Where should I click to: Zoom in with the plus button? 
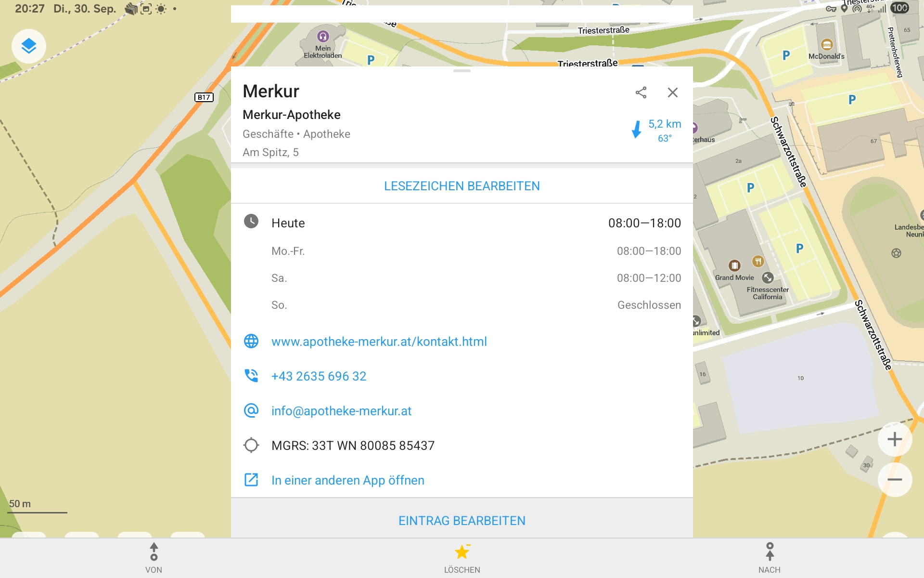point(894,439)
